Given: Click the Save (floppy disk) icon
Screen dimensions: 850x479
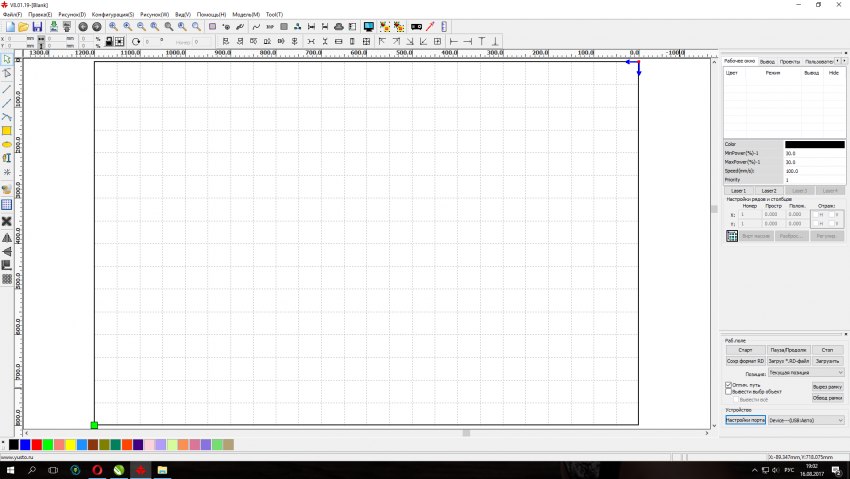Looking at the screenshot, I should tap(37, 26).
